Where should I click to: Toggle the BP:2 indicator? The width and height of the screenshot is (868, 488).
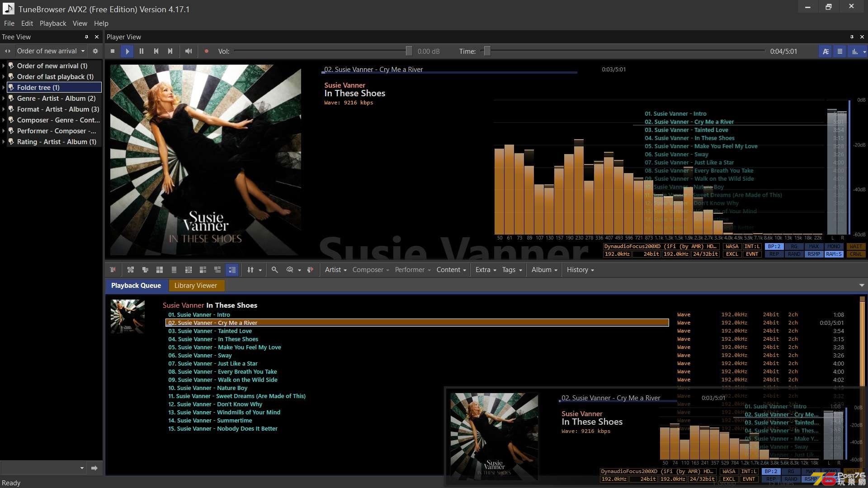point(774,246)
